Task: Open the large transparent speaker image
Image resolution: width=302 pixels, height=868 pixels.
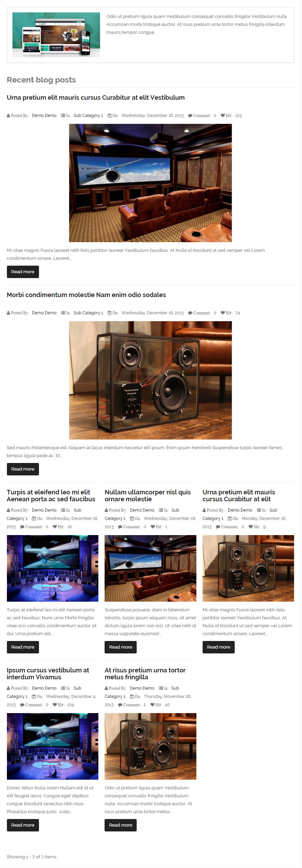Action: pyautogui.click(x=150, y=380)
